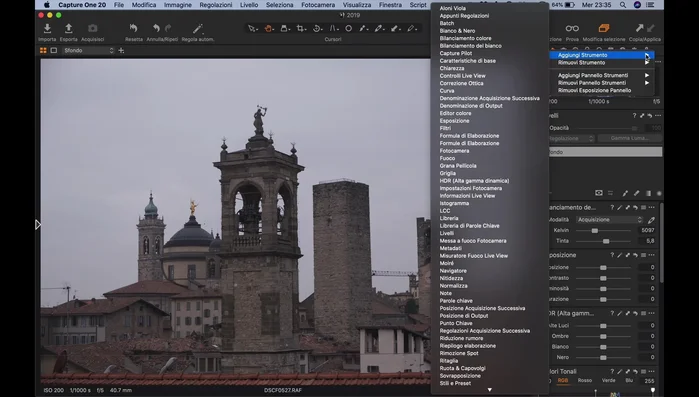Select Istogramma from tool list
Viewport: 699px width, 397px height.
click(454, 203)
